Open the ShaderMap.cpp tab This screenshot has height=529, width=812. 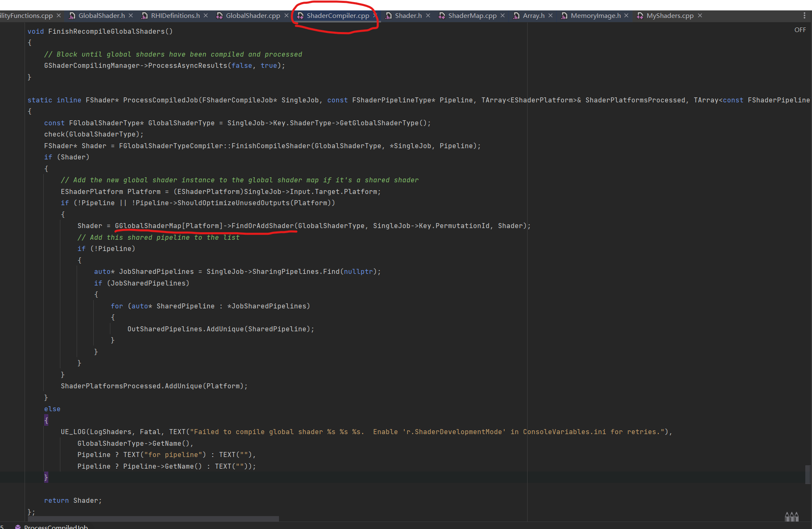click(472, 15)
